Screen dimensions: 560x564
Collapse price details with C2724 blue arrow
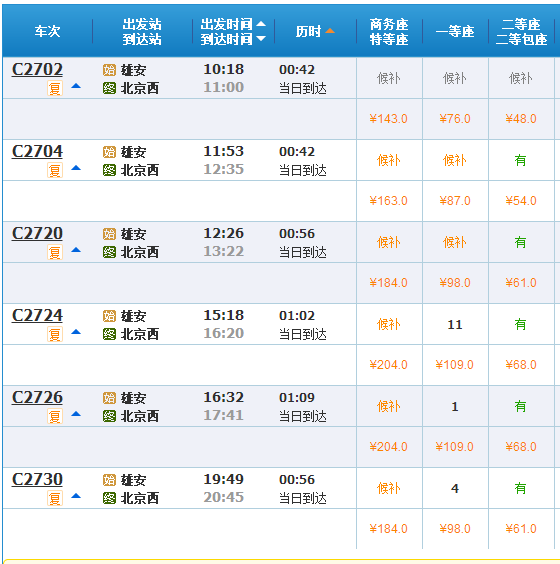point(76,332)
